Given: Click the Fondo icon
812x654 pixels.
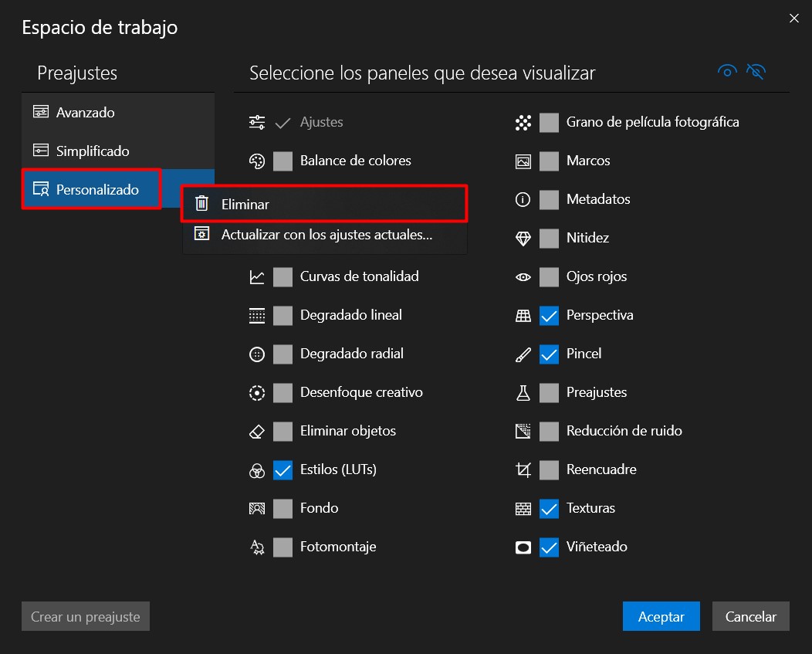Looking at the screenshot, I should 257,508.
